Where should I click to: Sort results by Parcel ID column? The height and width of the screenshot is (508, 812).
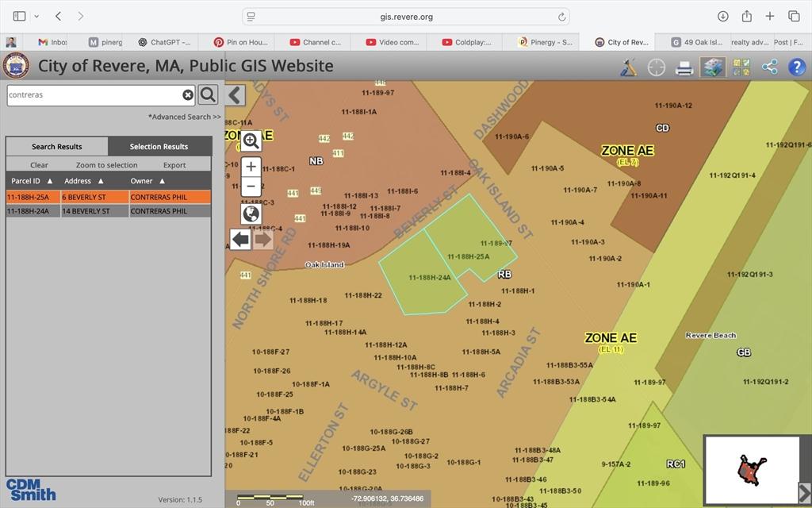click(x=32, y=181)
